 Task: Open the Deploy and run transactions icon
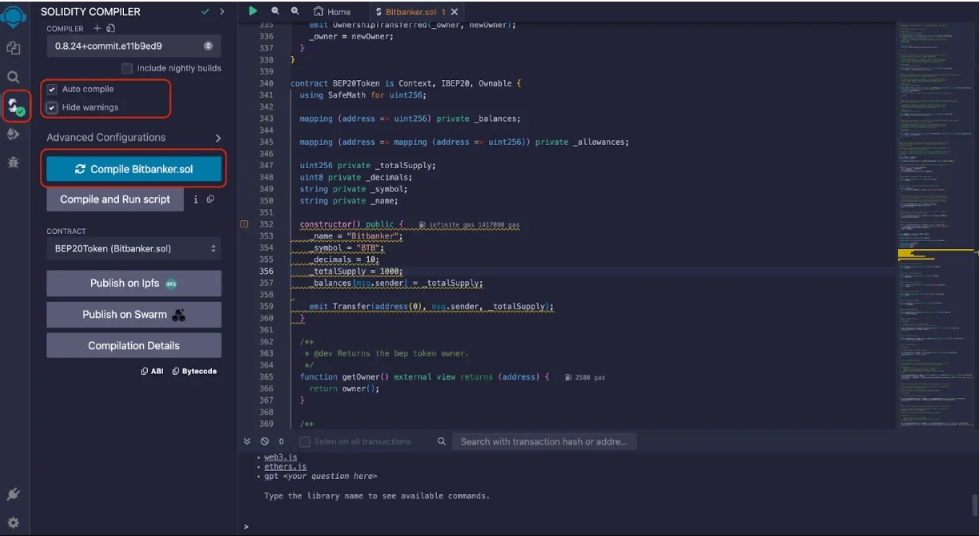pos(13,134)
